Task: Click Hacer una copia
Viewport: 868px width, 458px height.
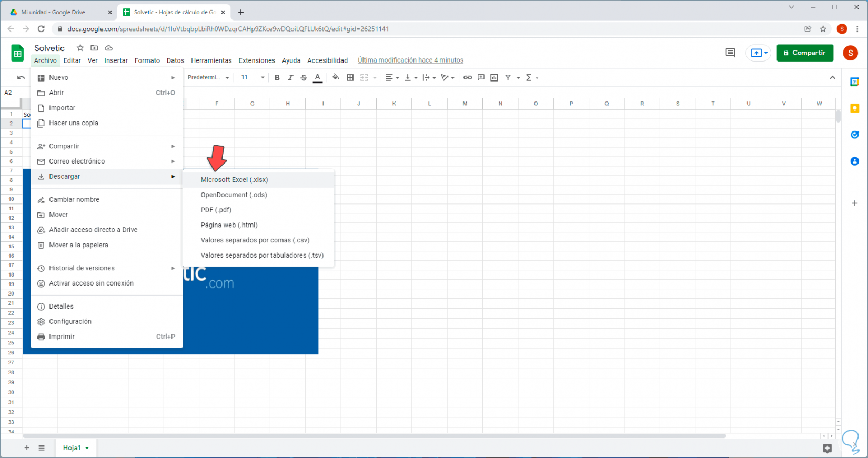Action: [x=107, y=123]
